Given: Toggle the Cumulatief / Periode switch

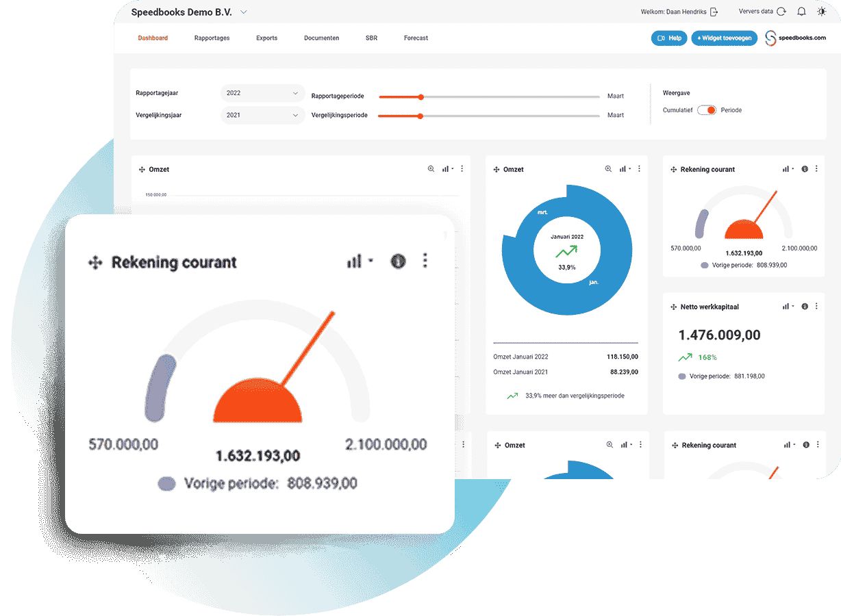Looking at the screenshot, I should pyautogui.click(x=707, y=110).
